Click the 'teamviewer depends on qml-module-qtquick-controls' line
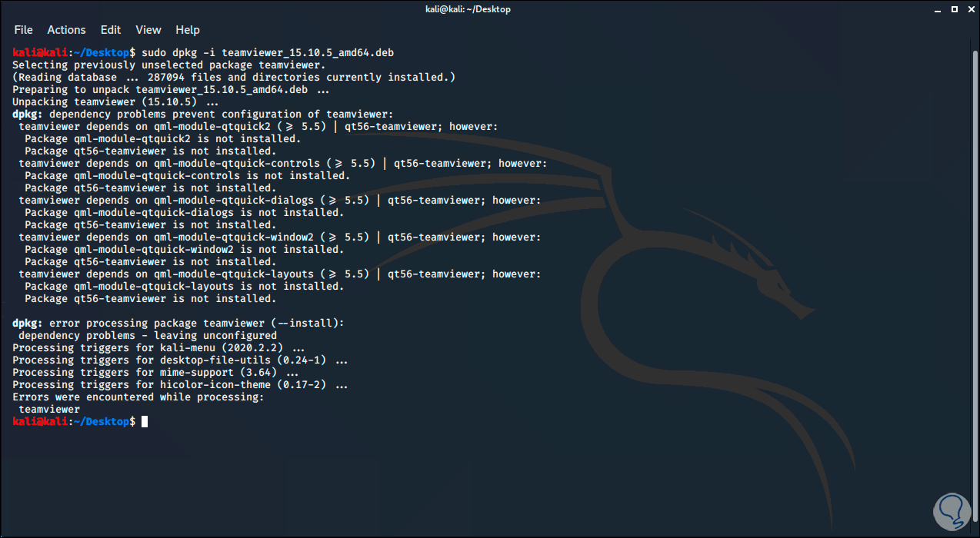Screen dimensions: 980x538 pyautogui.click(x=283, y=163)
